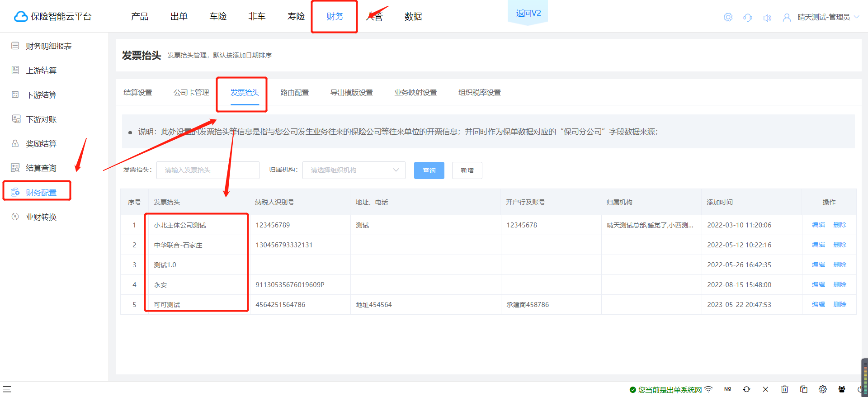Click the paw icon in the bottom bar
868x397 pixels.
click(841, 389)
